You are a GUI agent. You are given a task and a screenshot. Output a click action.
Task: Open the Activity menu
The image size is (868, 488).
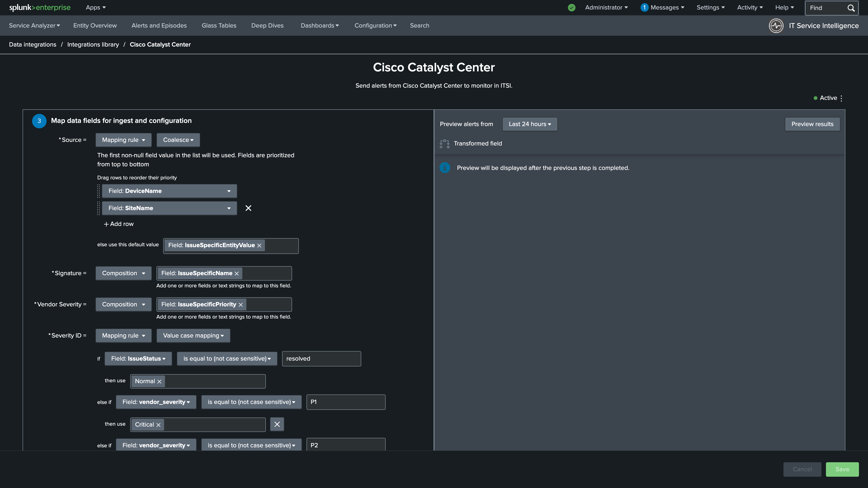pos(750,7)
